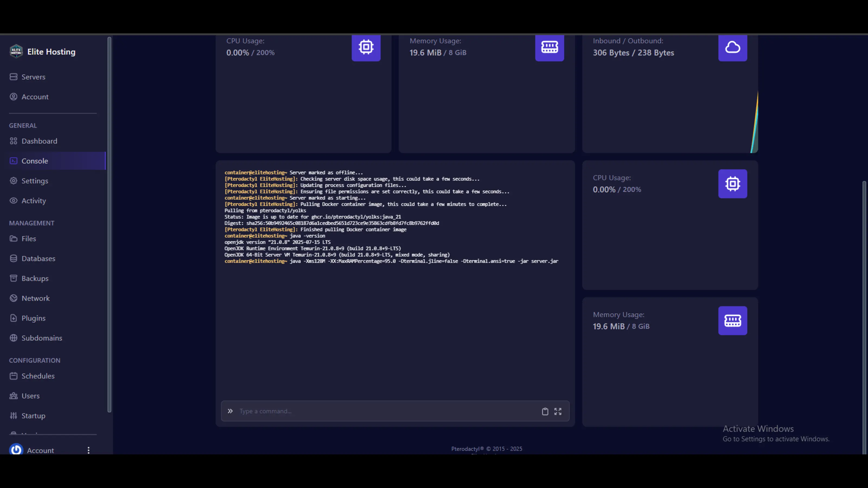Click the purple CPU chip icon
Viewport: 868px width, 488px height.
366,48
